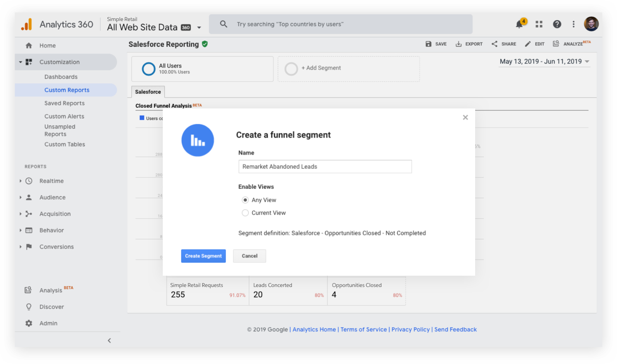
Task: Open the Admin gear icon
Action: [x=29, y=323]
